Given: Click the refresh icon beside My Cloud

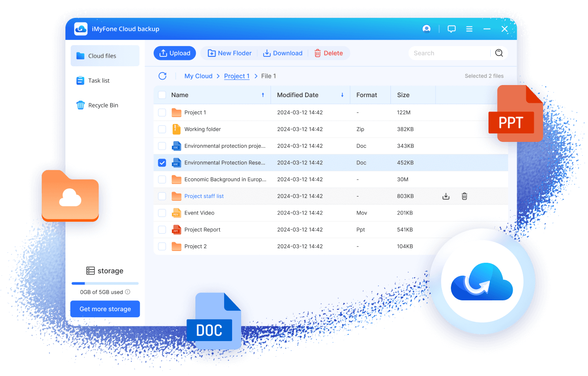Looking at the screenshot, I should pyautogui.click(x=163, y=76).
